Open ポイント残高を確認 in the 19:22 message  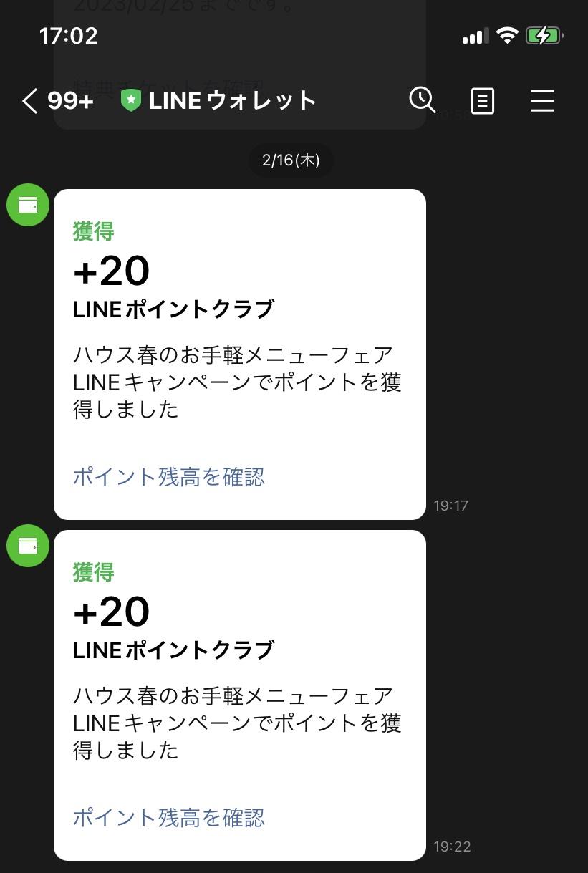tap(169, 818)
